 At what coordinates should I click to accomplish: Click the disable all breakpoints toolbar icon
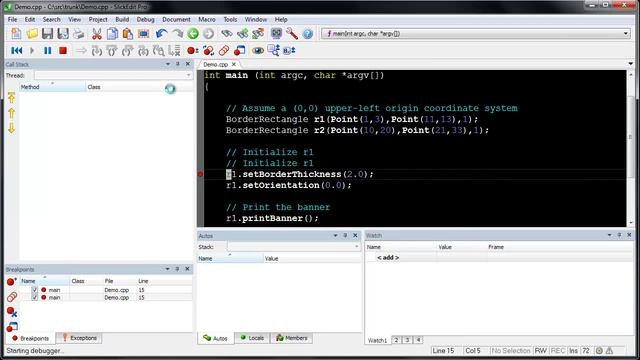224,51
